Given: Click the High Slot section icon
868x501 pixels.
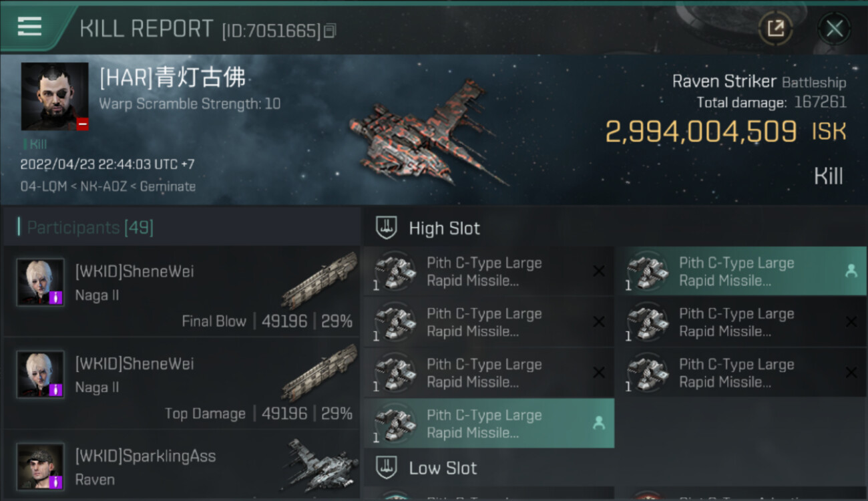Looking at the screenshot, I should pos(387,228).
